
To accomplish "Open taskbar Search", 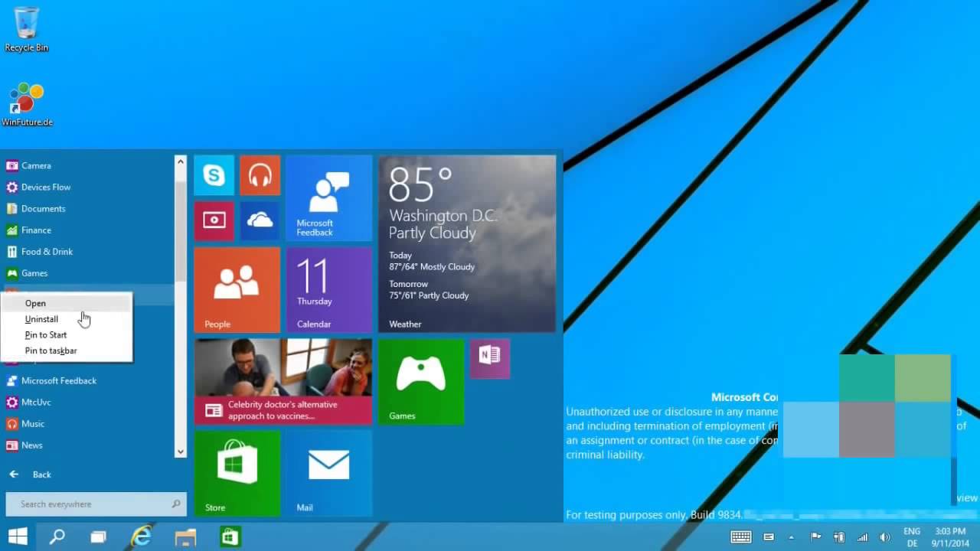I will click(x=57, y=536).
